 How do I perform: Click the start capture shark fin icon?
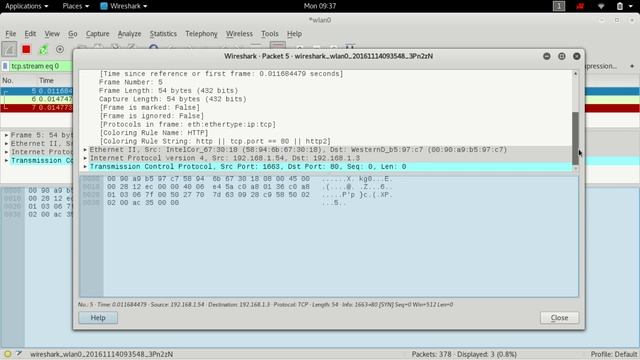tap(9, 49)
